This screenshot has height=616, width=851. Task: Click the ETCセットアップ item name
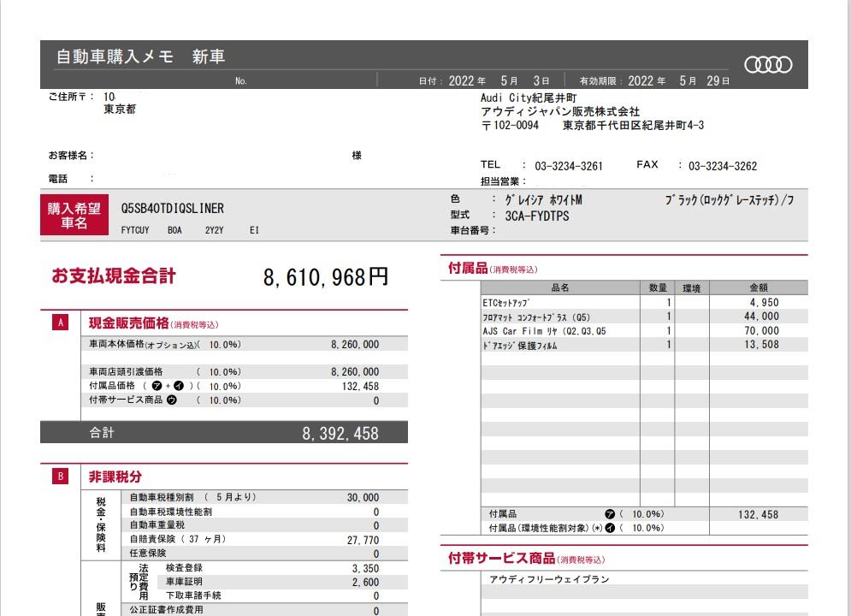pos(505,303)
